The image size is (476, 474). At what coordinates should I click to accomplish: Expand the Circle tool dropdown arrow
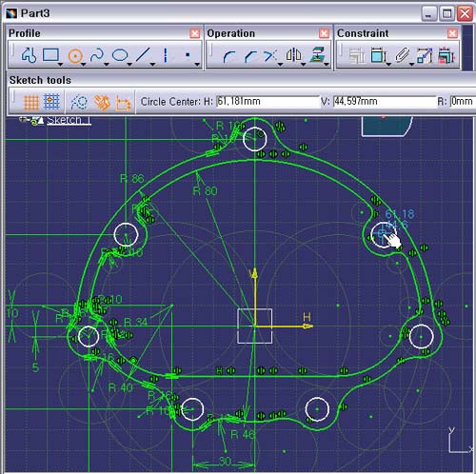point(84,65)
